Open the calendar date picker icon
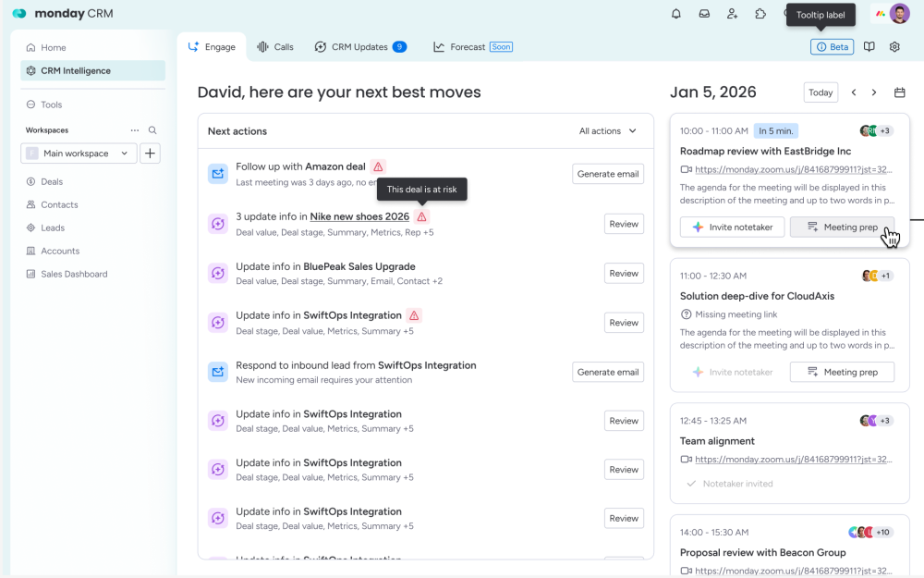The width and height of the screenshot is (924, 578). (900, 92)
